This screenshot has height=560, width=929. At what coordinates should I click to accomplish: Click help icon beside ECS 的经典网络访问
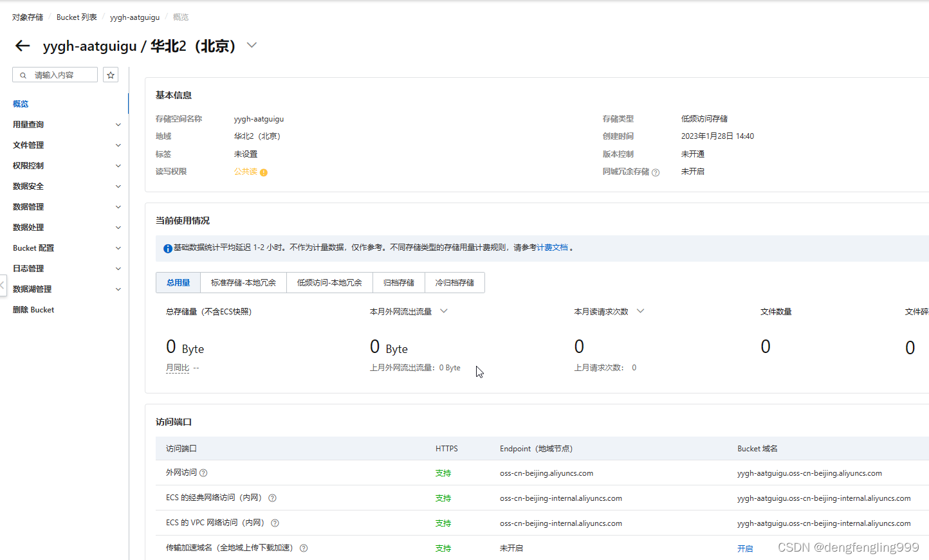click(x=272, y=498)
